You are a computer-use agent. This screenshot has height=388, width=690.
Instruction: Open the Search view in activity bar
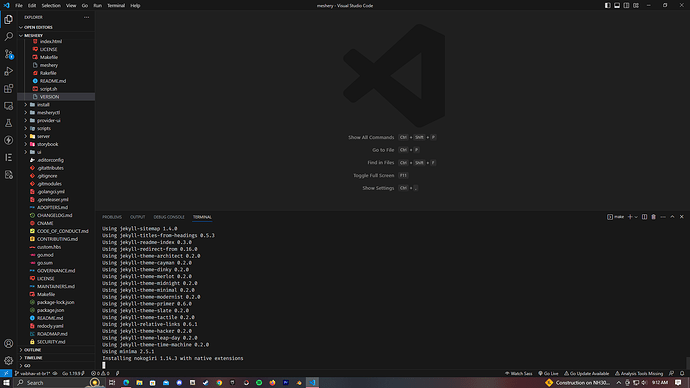[x=8, y=37]
